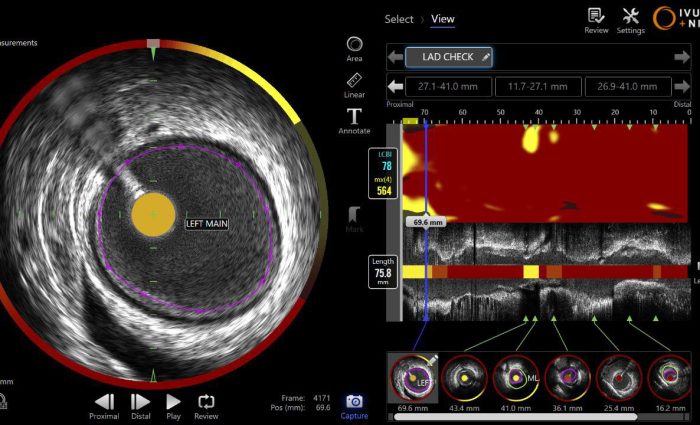Select the Area measurement tool

(354, 46)
